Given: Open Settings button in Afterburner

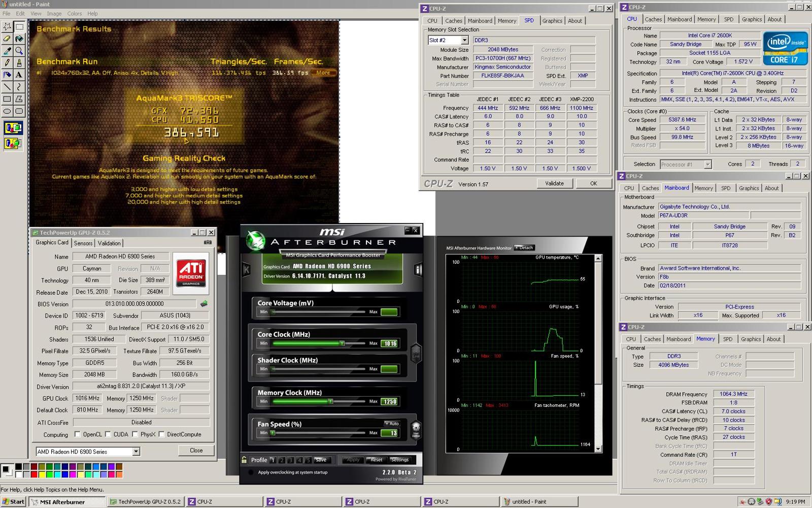Looking at the screenshot, I should point(400,460).
